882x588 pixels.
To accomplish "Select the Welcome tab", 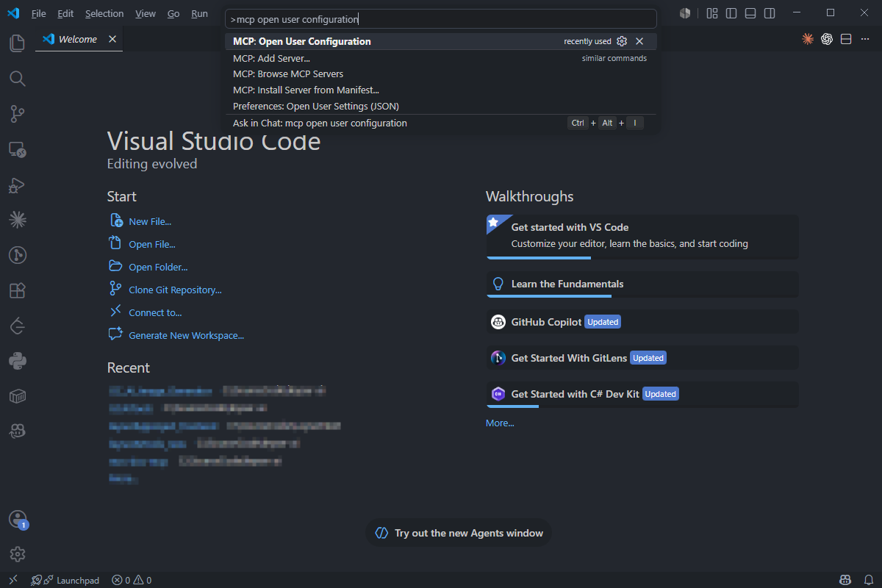I will (x=77, y=39).
